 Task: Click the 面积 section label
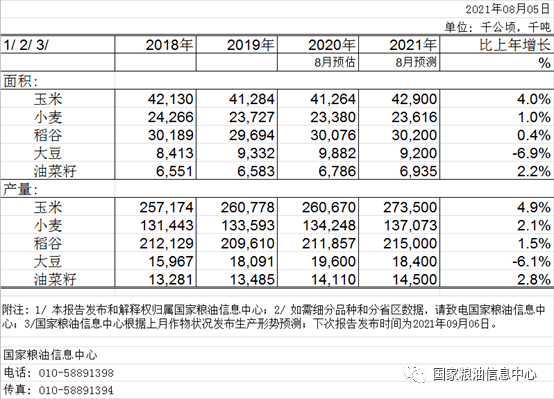coord(20,81)
